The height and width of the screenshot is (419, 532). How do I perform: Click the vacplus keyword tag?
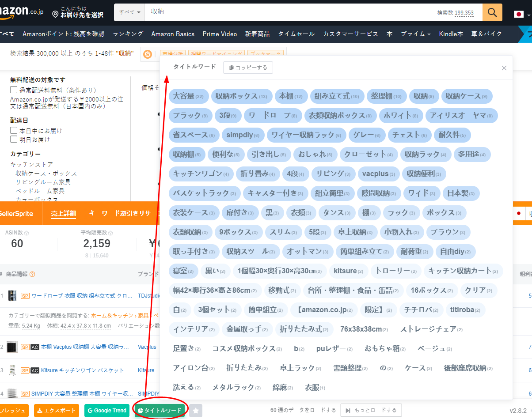[x=379, y=174]
